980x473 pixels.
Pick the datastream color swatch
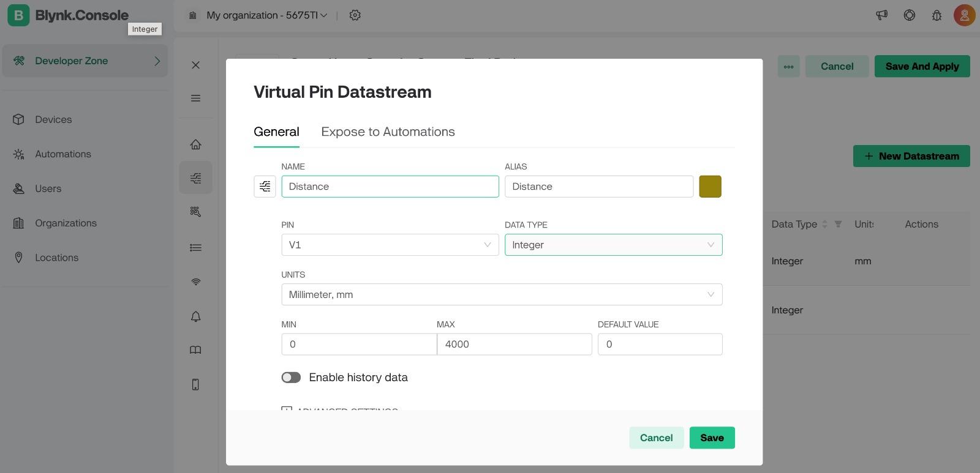pyautogui.click(x=710, y=187)
